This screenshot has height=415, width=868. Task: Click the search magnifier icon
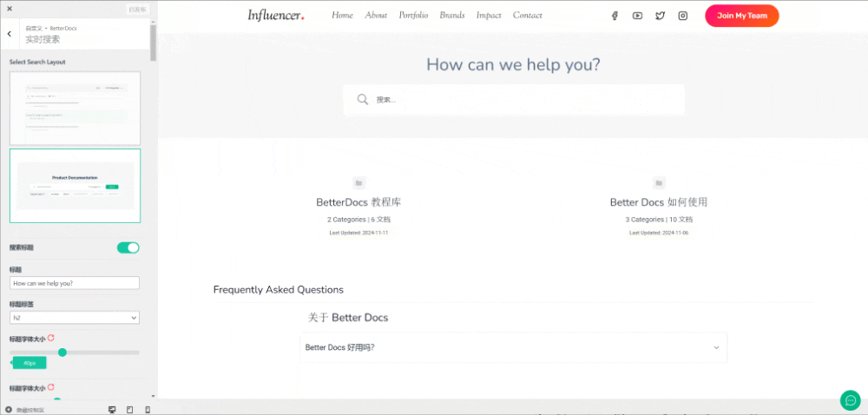tap(363, 100)
